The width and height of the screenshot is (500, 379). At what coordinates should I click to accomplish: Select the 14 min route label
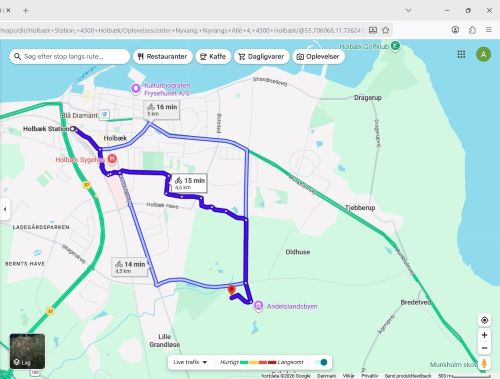coord(130,267)
